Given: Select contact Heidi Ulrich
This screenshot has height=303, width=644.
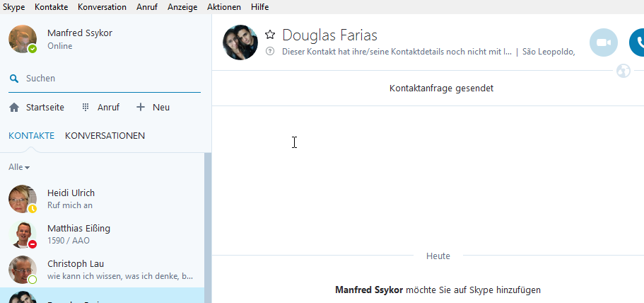Looking at the screenshot, I should [x=71, y=199].
